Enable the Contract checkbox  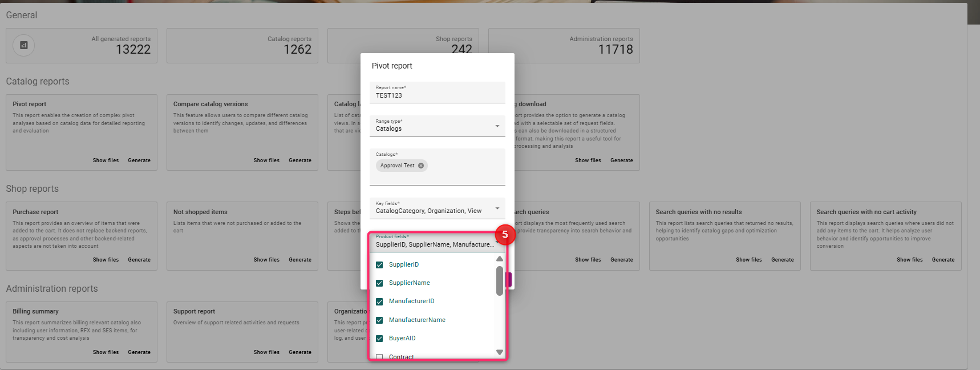pos(379,357)
